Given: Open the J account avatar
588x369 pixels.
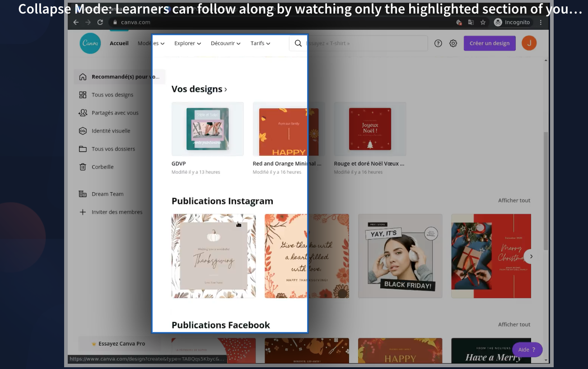Looking at the screenshot, I should (x=529, y=43).
